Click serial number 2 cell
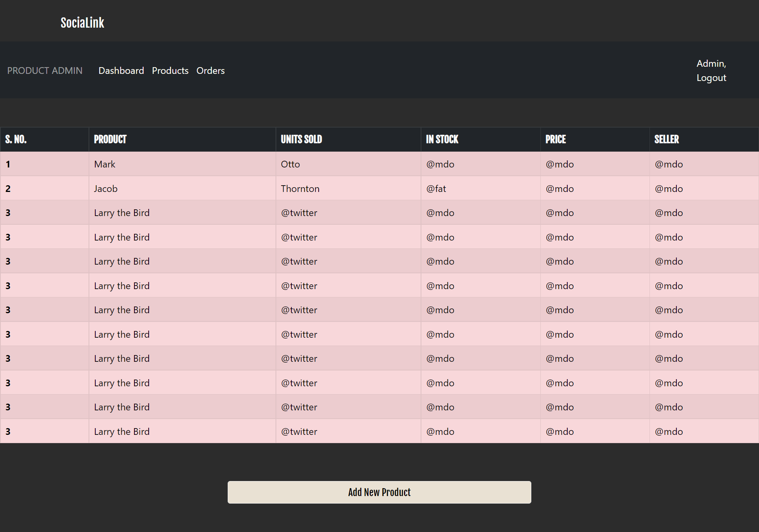Image resolution: width=759 pixels, height=532 pixels. click(x=8, y=189)
